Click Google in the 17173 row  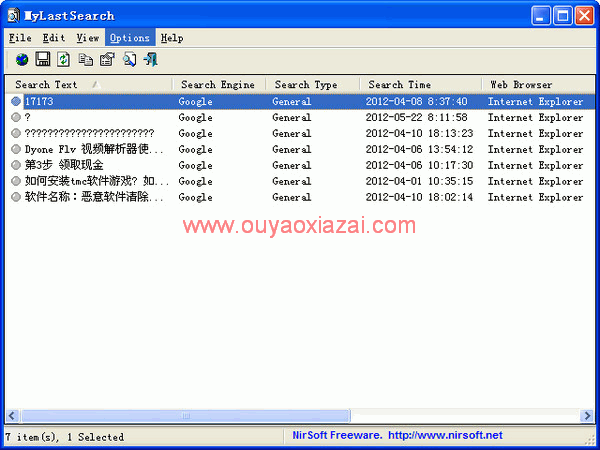pos(196,102)
